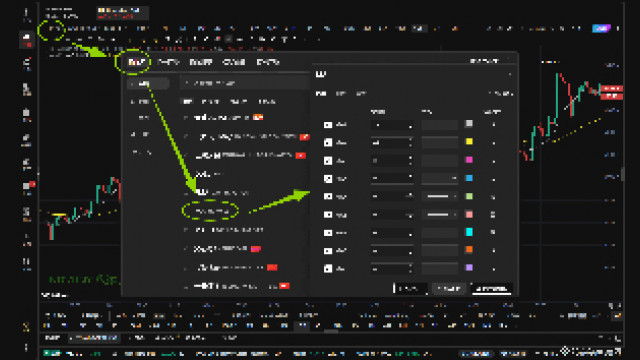Open the defaults dropdown at the settings panel bottom
Screen dimensions: 640x360
click(410, 289)
